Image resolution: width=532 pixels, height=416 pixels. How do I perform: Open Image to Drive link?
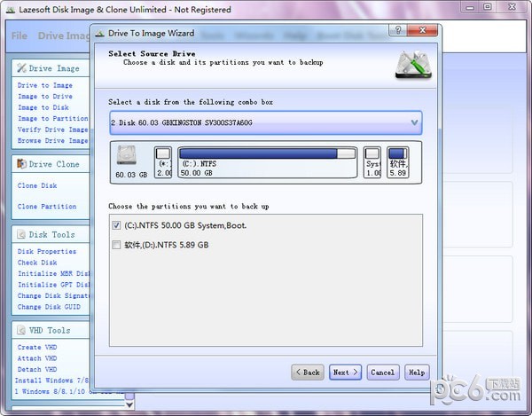(45, 97)
